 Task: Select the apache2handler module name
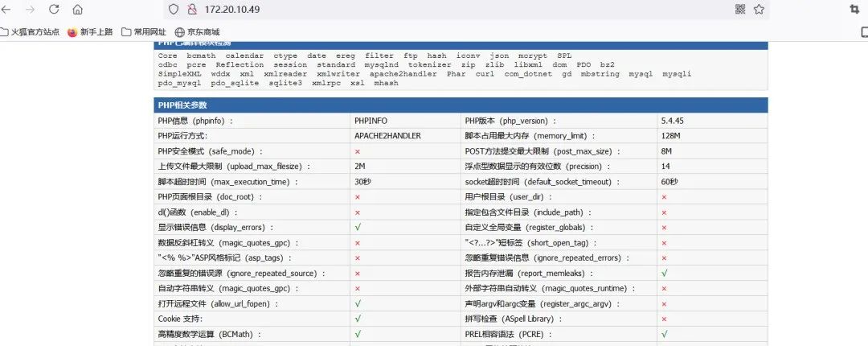[x=403, y=74]
